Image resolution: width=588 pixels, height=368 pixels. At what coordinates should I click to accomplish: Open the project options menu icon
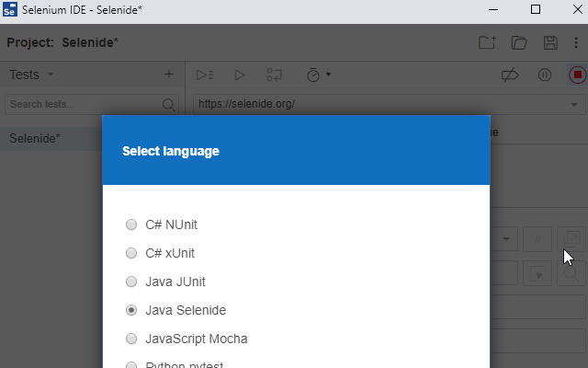click(x=577, y=42)
